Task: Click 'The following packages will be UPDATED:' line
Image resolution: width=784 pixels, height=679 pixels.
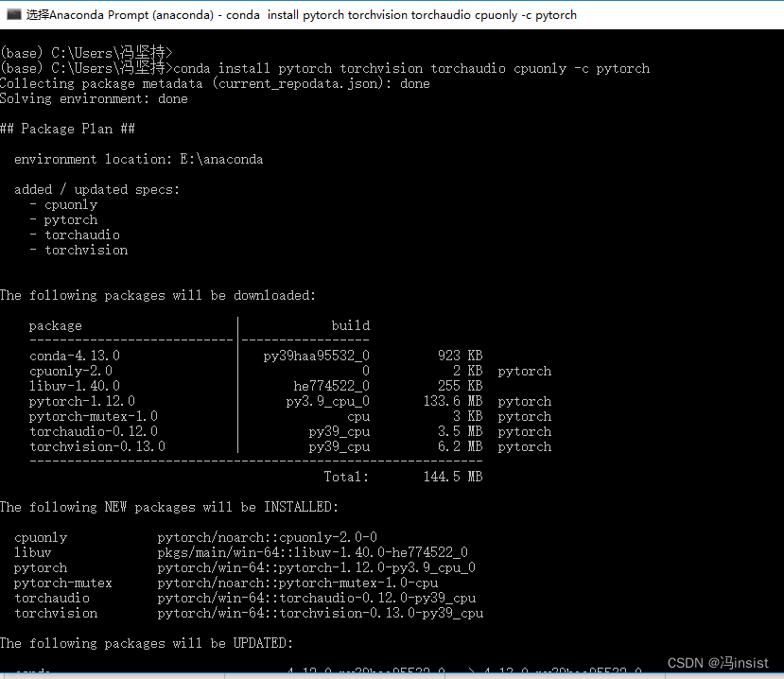Action: pos(147,643)
